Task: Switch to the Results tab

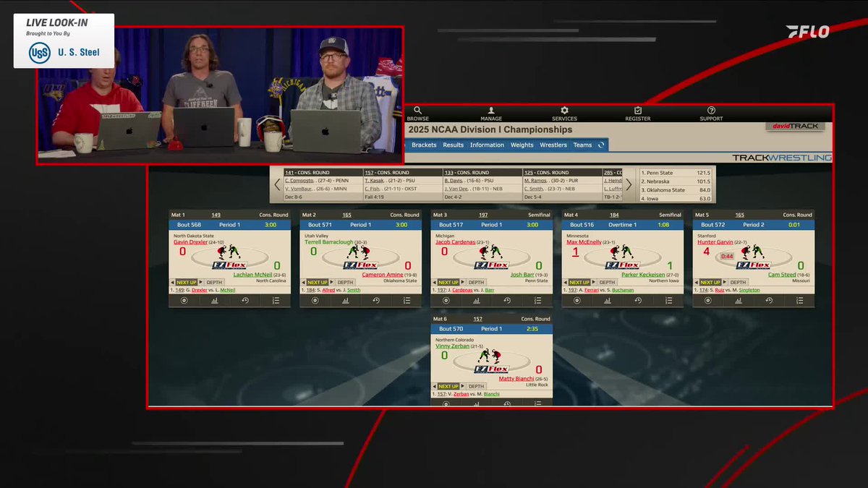Action: (x=454, y=145)
